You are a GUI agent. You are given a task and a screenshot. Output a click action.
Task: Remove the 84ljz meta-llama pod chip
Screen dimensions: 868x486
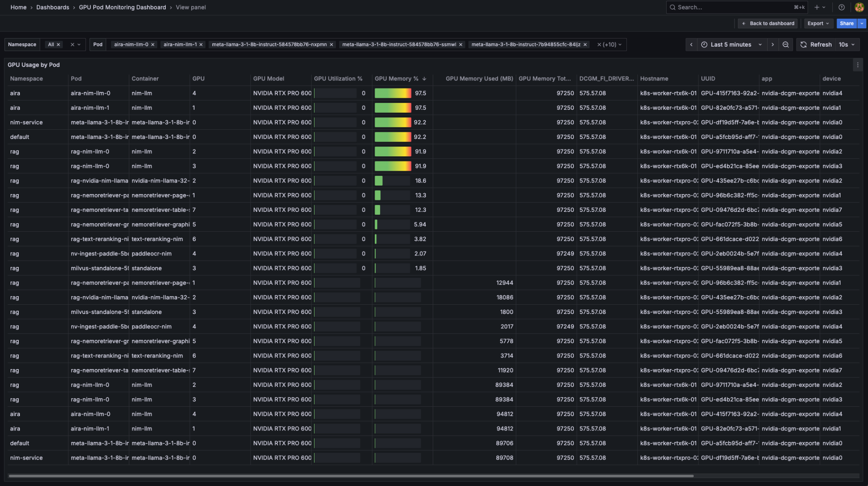click(585, 44)
